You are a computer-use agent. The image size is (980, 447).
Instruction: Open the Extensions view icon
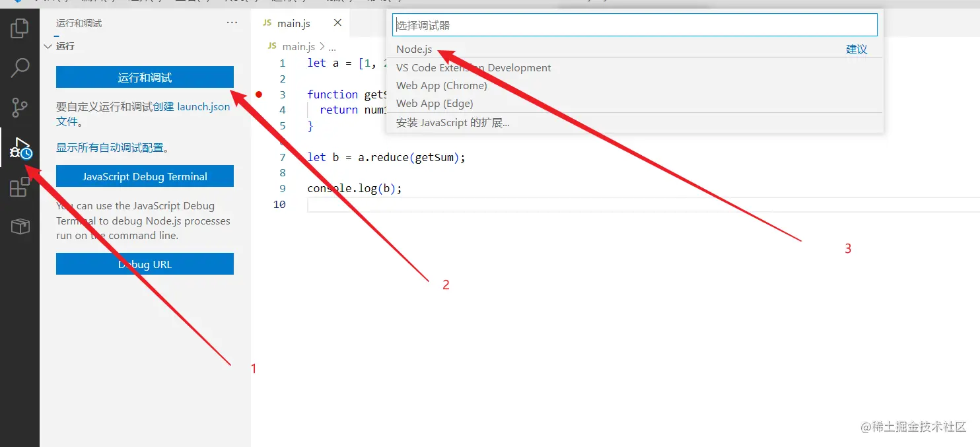(x=20, y=188)
